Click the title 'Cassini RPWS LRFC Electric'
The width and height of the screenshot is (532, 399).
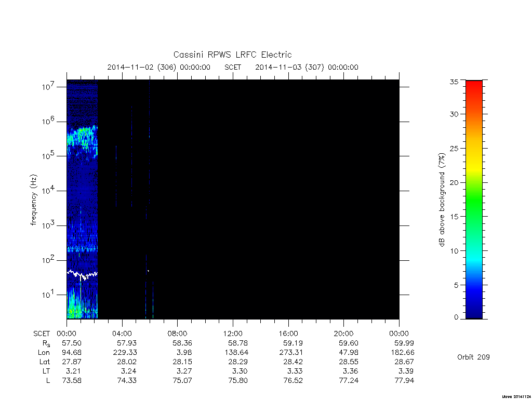232,55
